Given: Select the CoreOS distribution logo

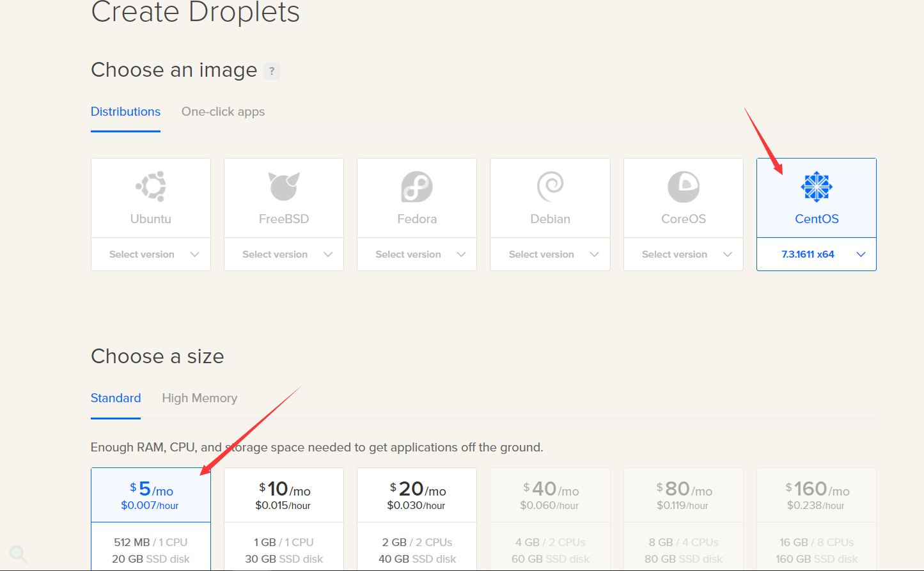Looking at the screenshot, I should [x=684, y=187].
